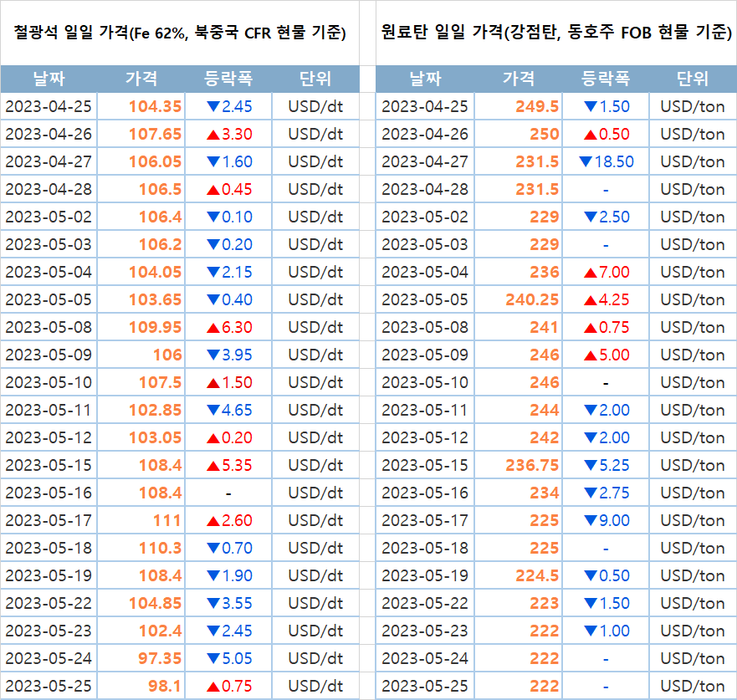Select the iron ore price cell 98.1
The width and height of the screenshot is (737, 700).
pos(166,686)
